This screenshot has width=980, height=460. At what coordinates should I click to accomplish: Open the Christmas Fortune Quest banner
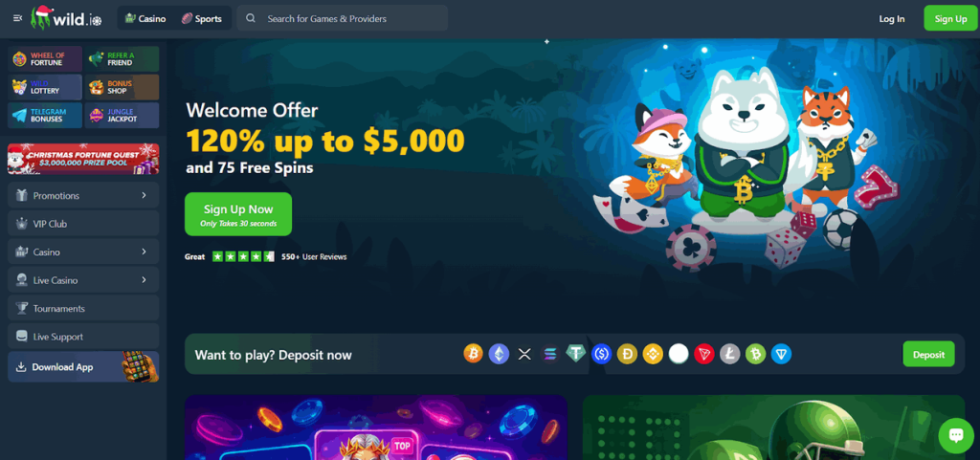click(x=83, y=159)
